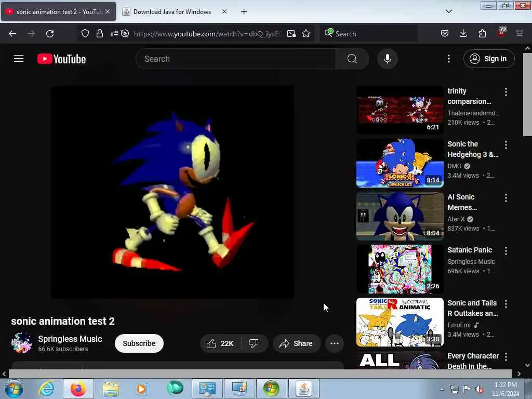Viewport: 532px width, 399px height.
Task: Show hidden system tray icons arrow
Action: pyautogui.click(x=442, y=389)
